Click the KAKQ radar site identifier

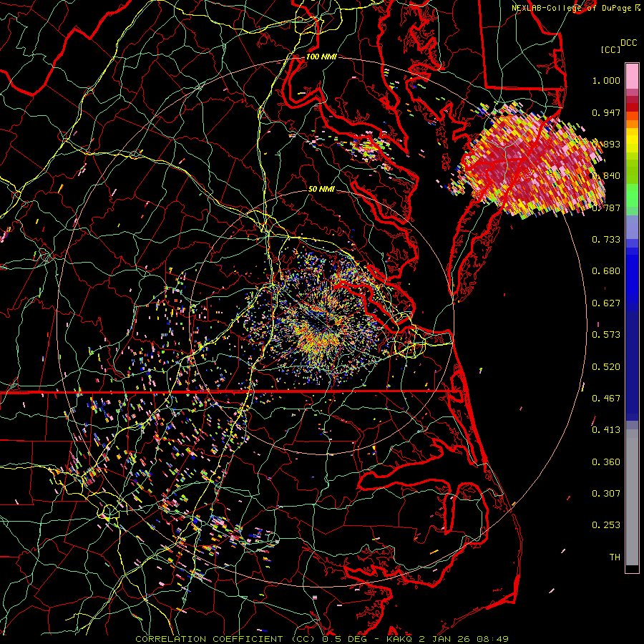point(401,639)
